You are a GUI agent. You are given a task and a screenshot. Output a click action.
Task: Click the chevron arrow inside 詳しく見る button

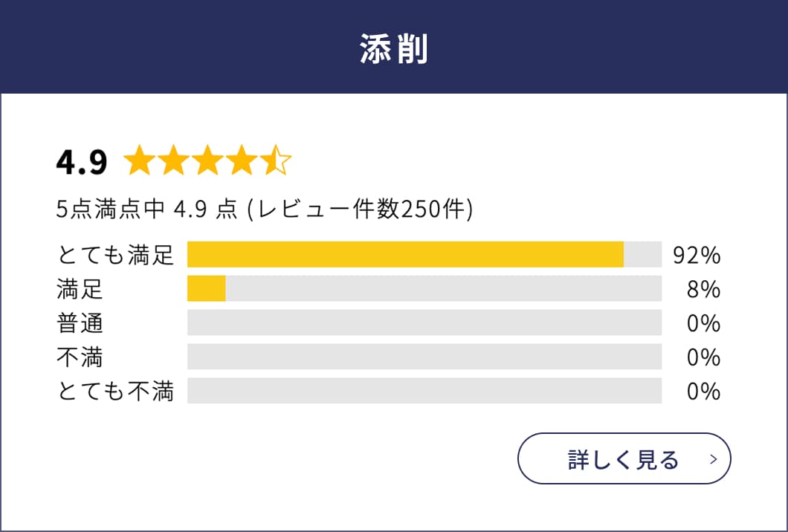[x=711, y=459]
